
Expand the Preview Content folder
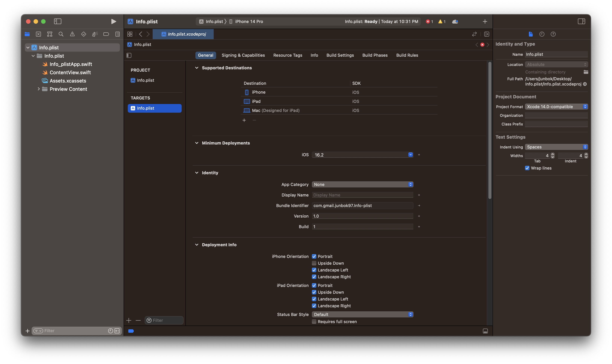pyautogui.click(x=38, y=89)
